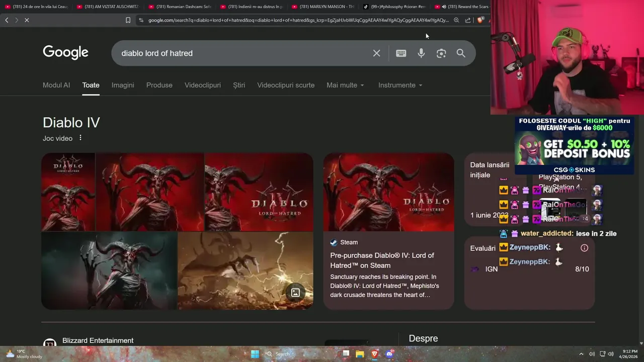Switch to the Imagini tab
Viewport: 644px width, 362px height.
pos(123,85)
